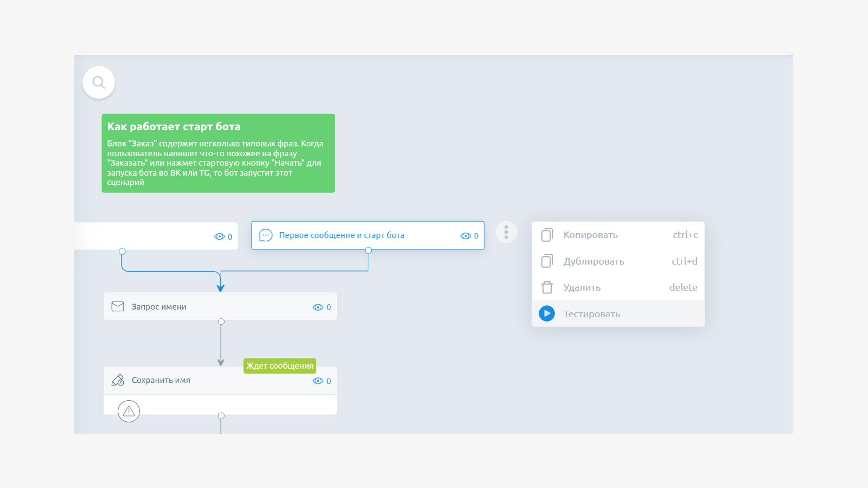Select the Первое сообщение и старт бота block
The height and width of the screenshot is (488, 868).
pos(368,235)
